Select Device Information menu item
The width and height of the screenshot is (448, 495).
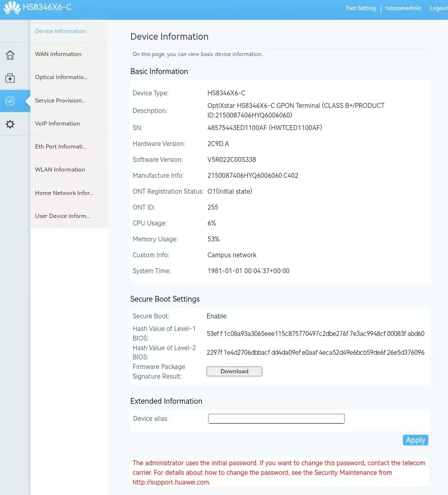click(60, 31)
